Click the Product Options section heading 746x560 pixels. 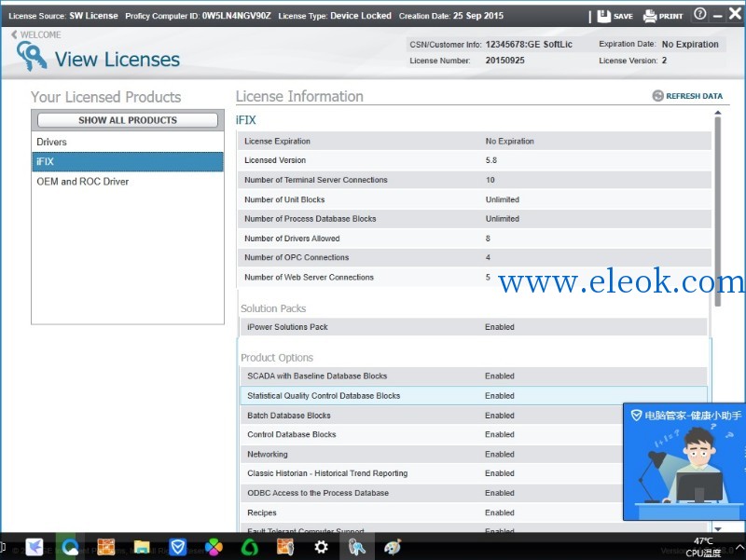point(277,358)
